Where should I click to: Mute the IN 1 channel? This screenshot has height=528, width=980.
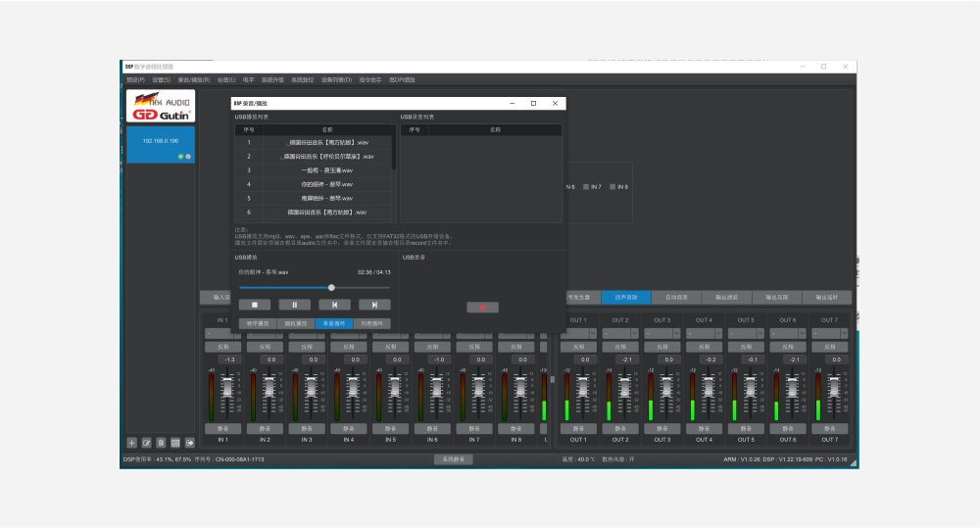click(x=223, y=429)
